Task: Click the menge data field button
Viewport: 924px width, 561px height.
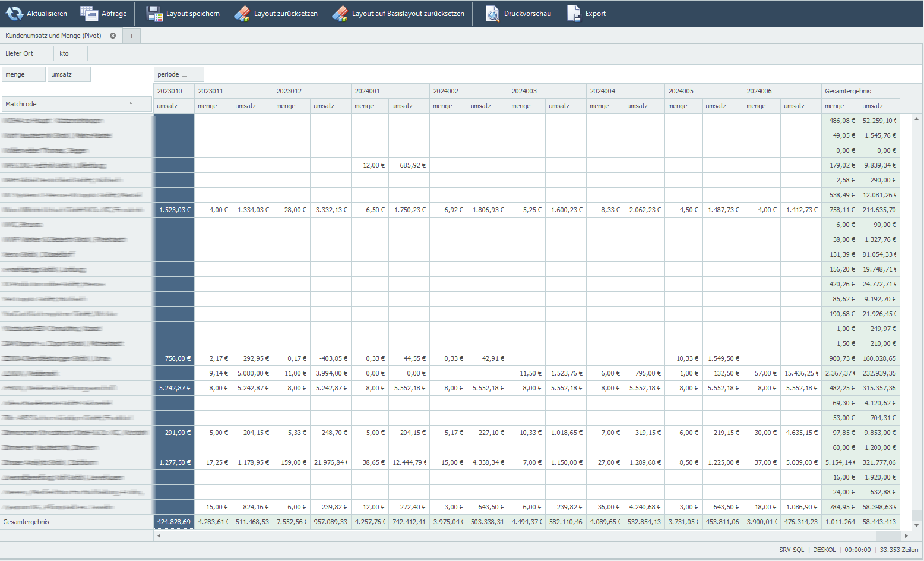Action: (x=24, y=74)
